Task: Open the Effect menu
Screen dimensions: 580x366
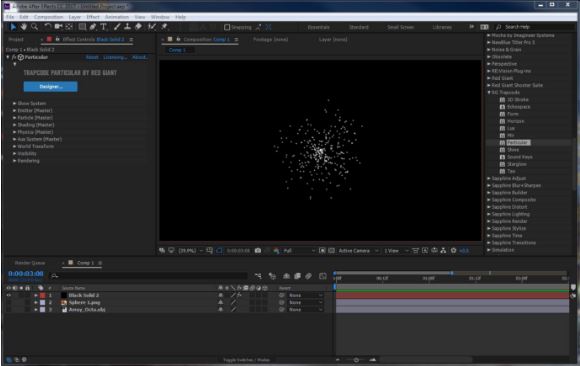Action: tap(93, 17)
